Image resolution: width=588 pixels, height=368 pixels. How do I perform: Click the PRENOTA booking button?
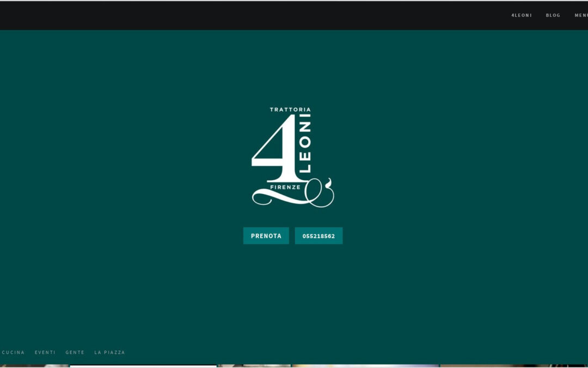pyautogui.click(x=266, y=236)
